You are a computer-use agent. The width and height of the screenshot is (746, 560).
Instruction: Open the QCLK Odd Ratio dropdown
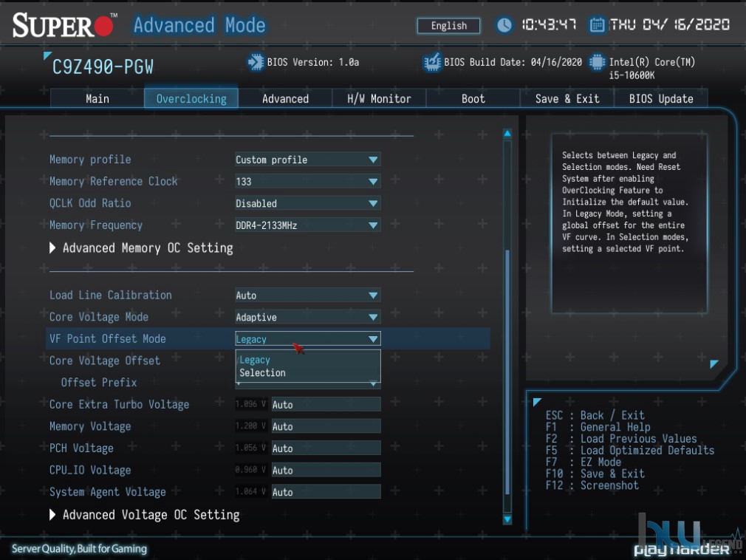pos(307,203)
